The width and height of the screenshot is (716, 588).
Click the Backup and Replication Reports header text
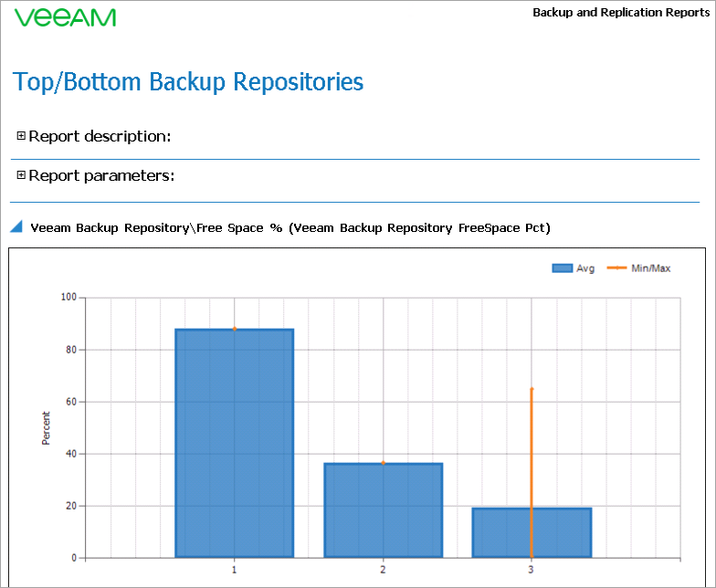[621, 13]
